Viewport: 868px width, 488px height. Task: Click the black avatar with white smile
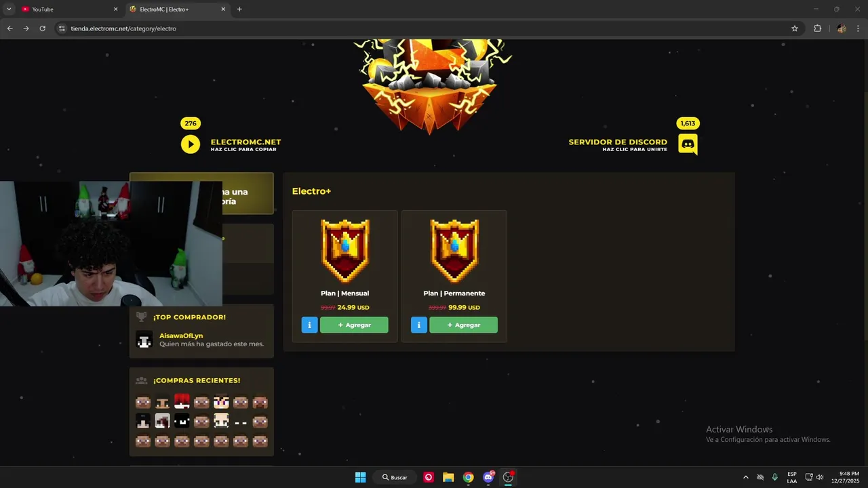coord(182,421)
